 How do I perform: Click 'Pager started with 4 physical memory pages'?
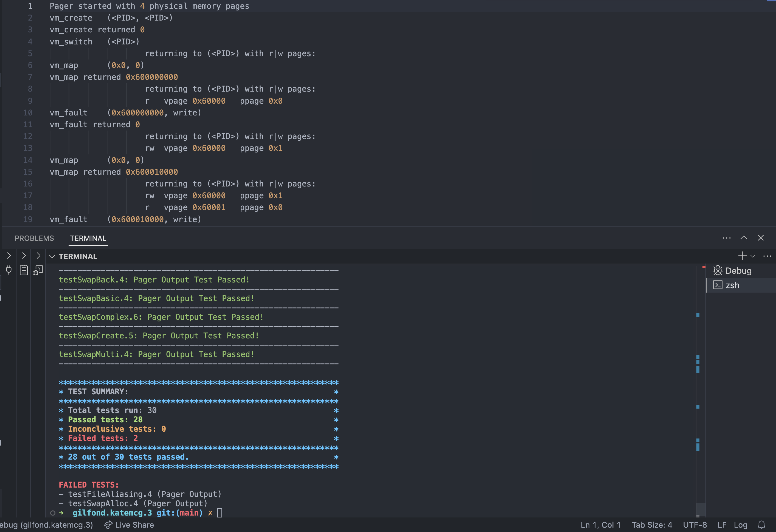149,6
